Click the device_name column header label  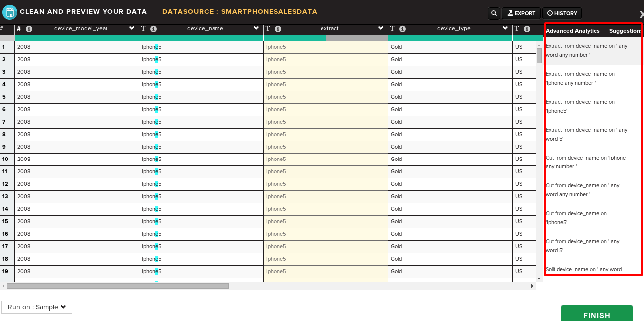click(x=205, y=28)
